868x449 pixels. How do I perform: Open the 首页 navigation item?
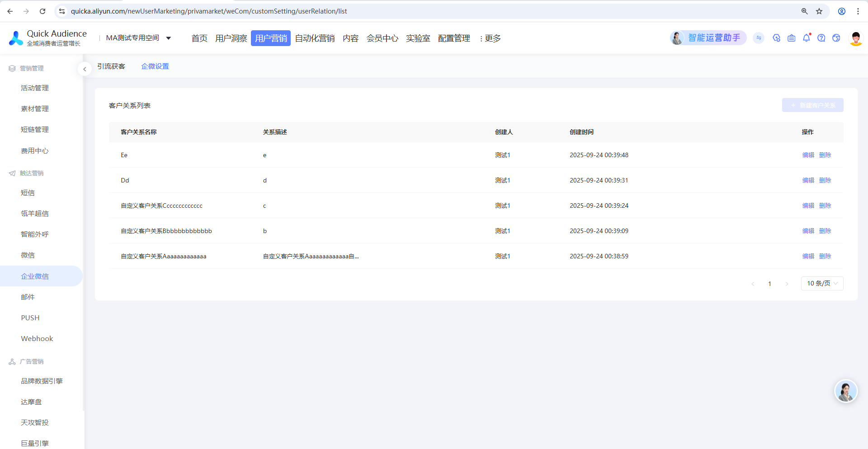click(x=199, y=38)
